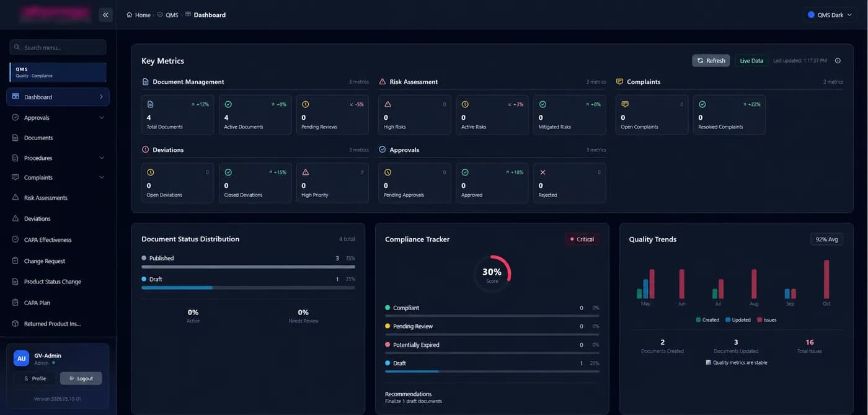Toggle the Live Data indicator
Screen dimensions: 868x415
[751, 61]
